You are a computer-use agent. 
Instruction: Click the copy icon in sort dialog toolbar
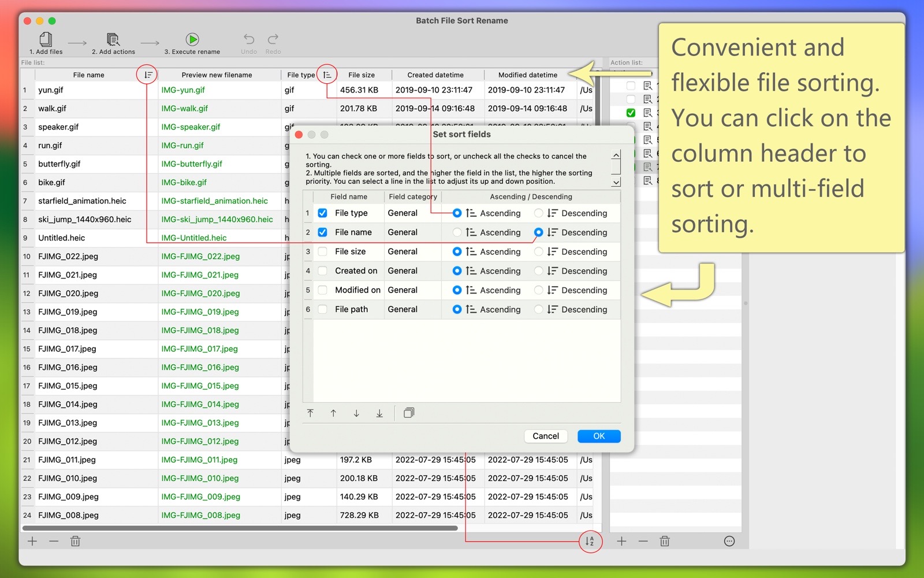pos(409,413)
